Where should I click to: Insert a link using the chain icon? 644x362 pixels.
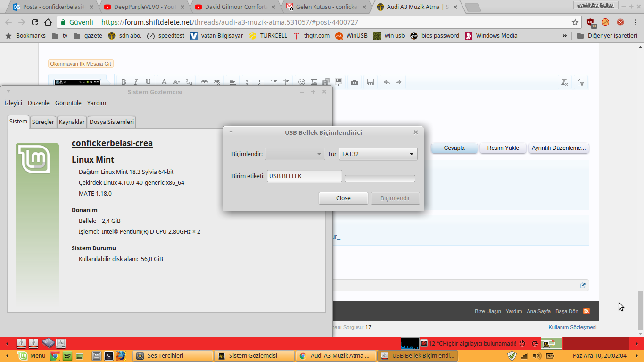(x=205, y=82)
